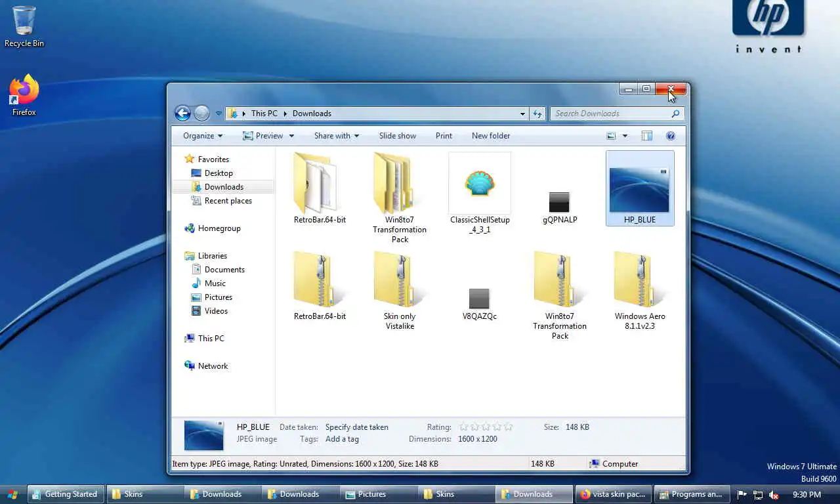Click Specify date taken field

click(357, 427)
